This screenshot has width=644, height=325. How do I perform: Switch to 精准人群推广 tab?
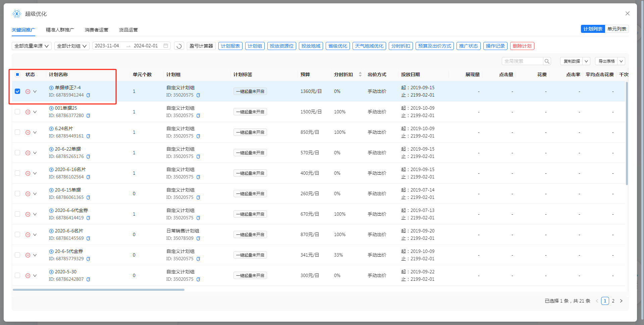60,30
